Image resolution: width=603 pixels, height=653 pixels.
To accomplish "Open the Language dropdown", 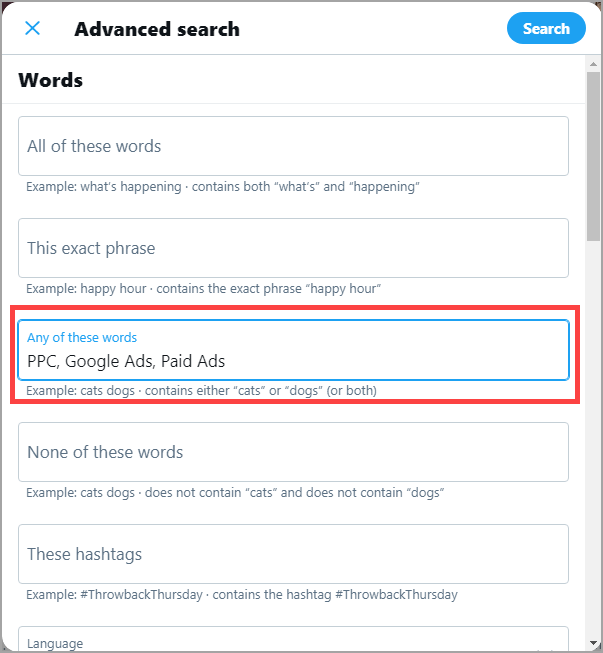I will (293, 640).
